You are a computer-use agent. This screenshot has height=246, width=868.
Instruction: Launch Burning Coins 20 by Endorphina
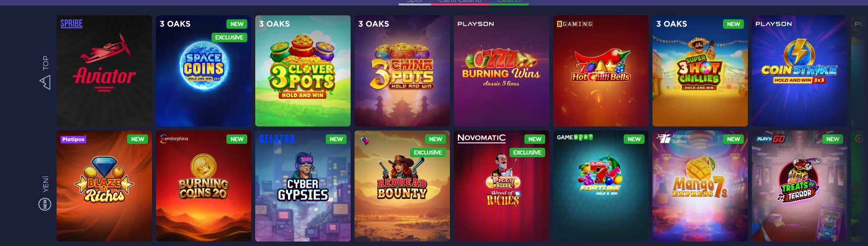pyautogui.click(x=204, y=186)
